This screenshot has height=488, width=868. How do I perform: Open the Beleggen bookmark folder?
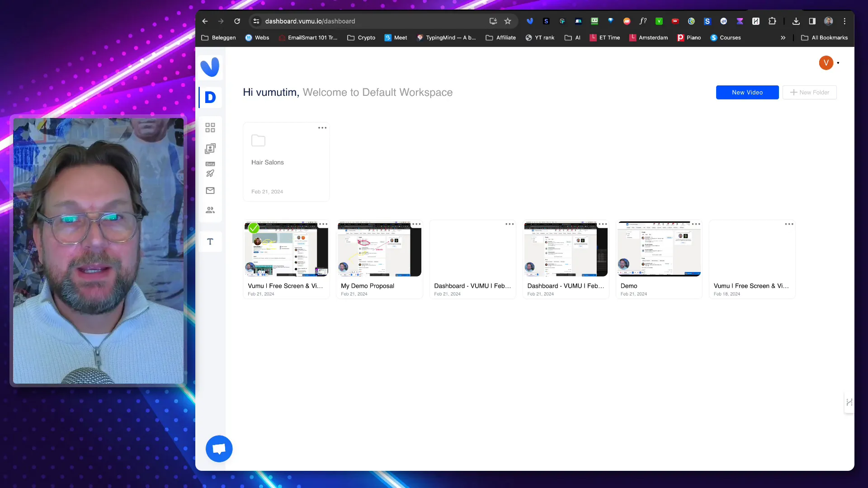218,38
